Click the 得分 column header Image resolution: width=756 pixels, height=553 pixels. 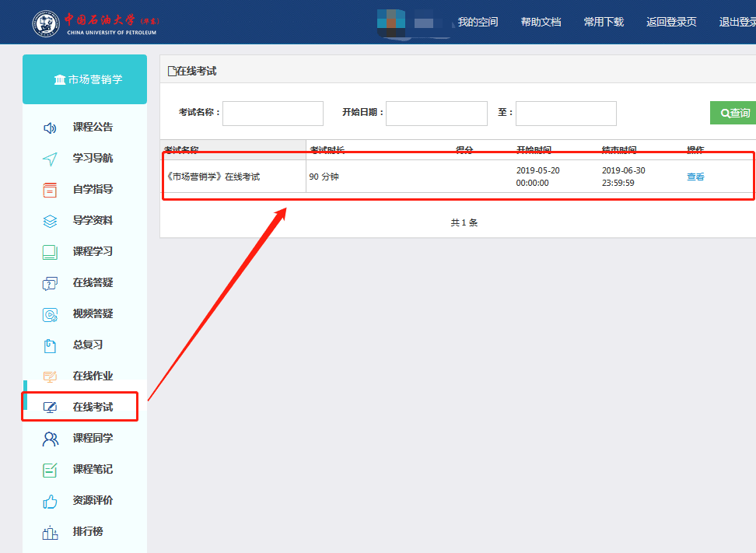pyautogui.click(x=464, y=150)
